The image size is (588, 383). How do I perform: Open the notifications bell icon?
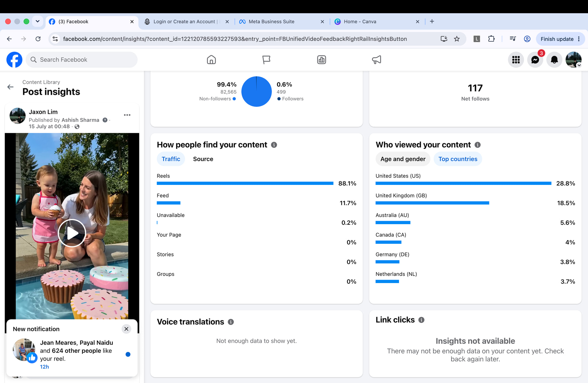(x=554, y=60)
